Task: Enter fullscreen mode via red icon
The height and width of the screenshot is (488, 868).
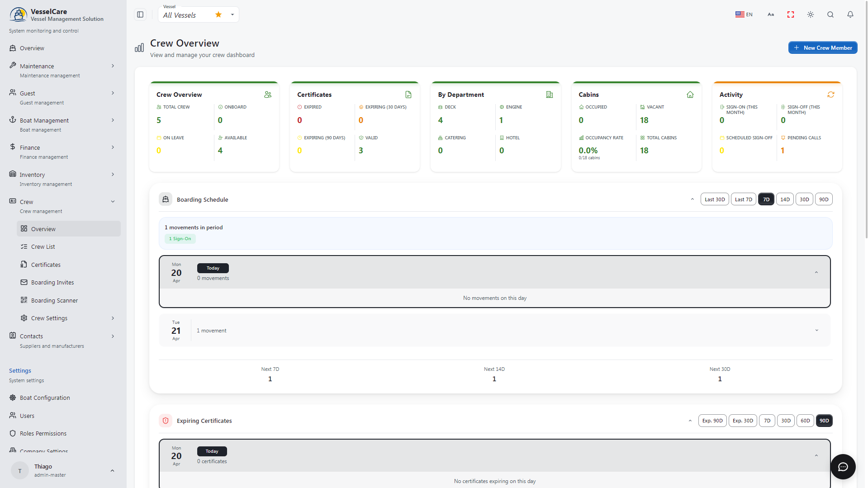Action: click(791, 14)
